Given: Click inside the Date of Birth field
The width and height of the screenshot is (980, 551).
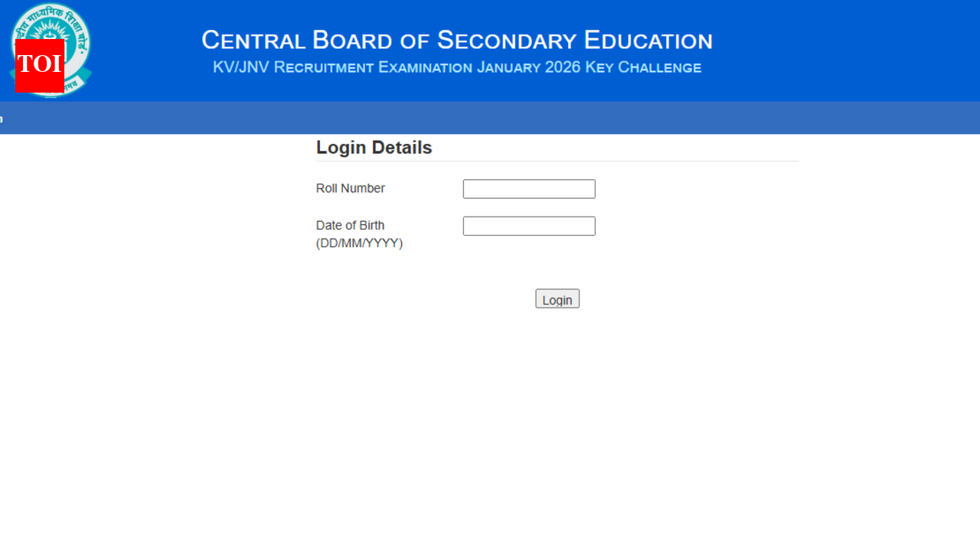Looking at the screenshot, I should pos(528,225).
